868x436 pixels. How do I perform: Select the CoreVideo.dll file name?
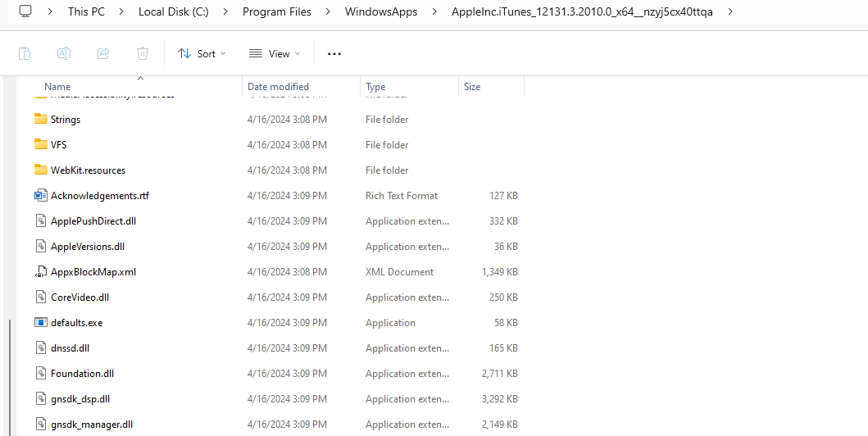(x=80, y=297)
